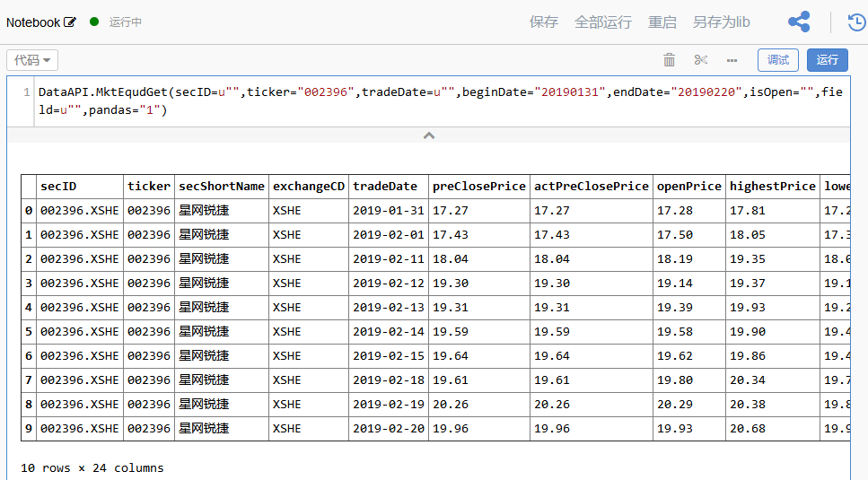Click the 2019-02-15 tradeDate cell
The width and height of the screenshot is (868, 480).
[388, 356]
